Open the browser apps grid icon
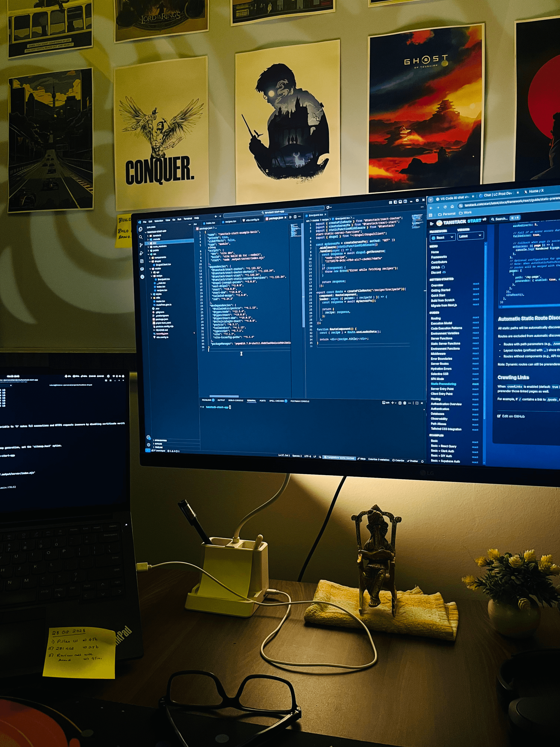560x747 pixels. tap(431, 215)
